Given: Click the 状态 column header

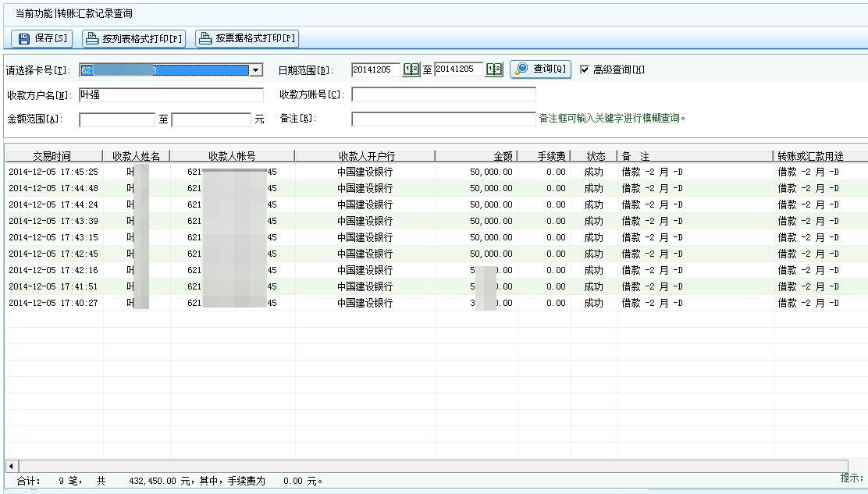Looking at the screenshot, I should click(594, 156).
